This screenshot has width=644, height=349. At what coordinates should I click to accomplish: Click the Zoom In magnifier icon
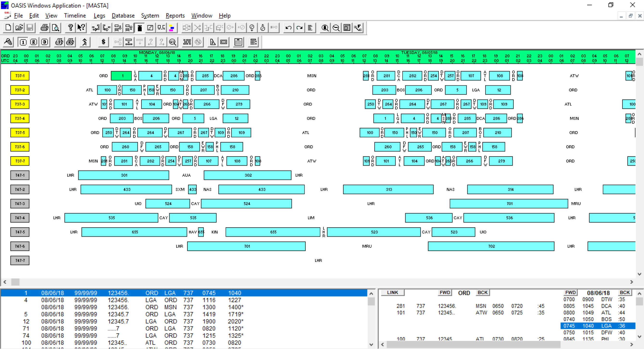325,28
